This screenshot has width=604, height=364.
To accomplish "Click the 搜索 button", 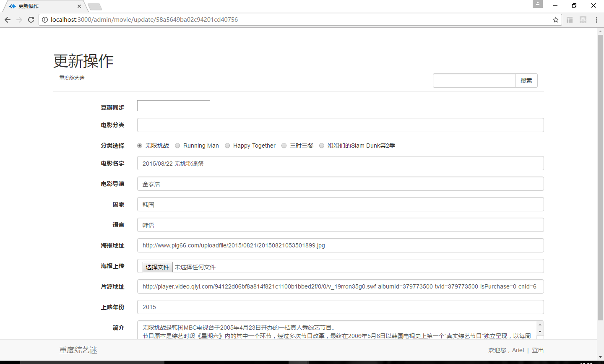I will (526, 81).
